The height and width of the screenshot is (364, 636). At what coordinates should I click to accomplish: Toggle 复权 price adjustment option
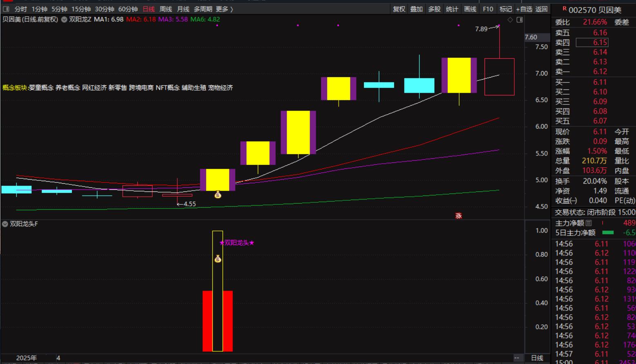[x=399, y=9]
